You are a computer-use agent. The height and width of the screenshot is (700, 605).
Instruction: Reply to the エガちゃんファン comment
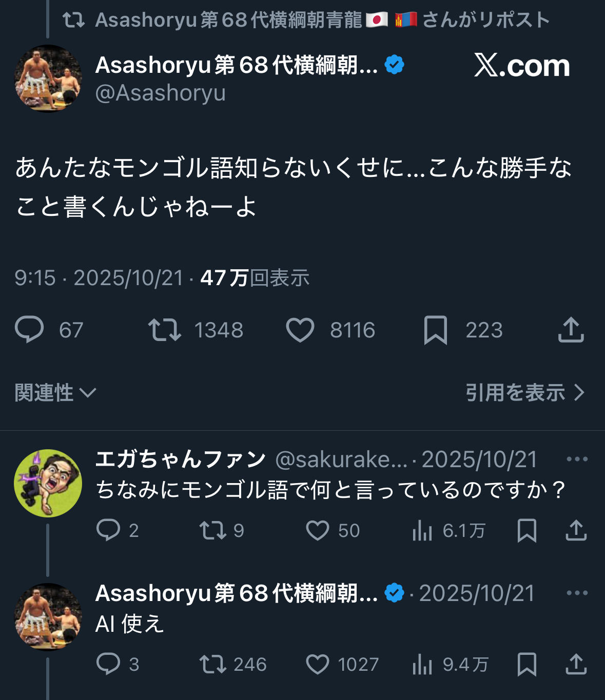pos(108,530)
